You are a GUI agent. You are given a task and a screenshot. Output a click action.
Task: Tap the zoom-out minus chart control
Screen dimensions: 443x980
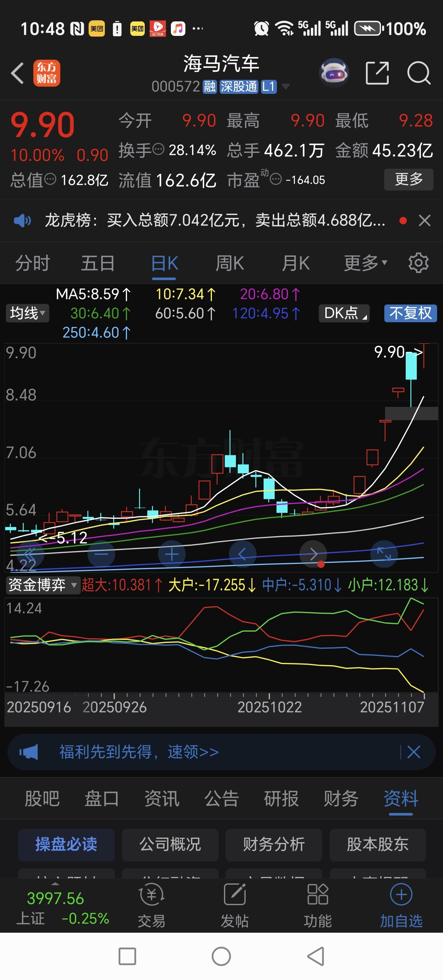coord(102,554)
